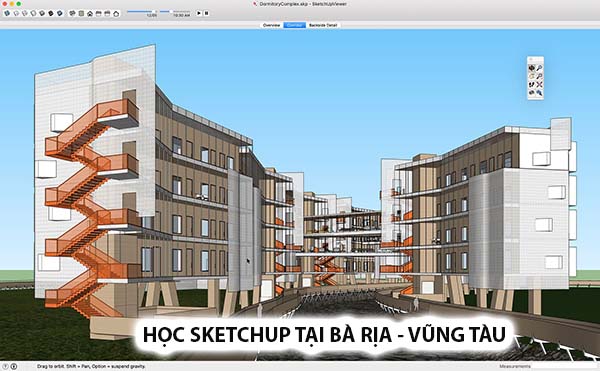Image resolution: width=600 pixels, height=371 pixels.
Task: Open help question-mark icon in status bar
Action: (x=5, y=366)
